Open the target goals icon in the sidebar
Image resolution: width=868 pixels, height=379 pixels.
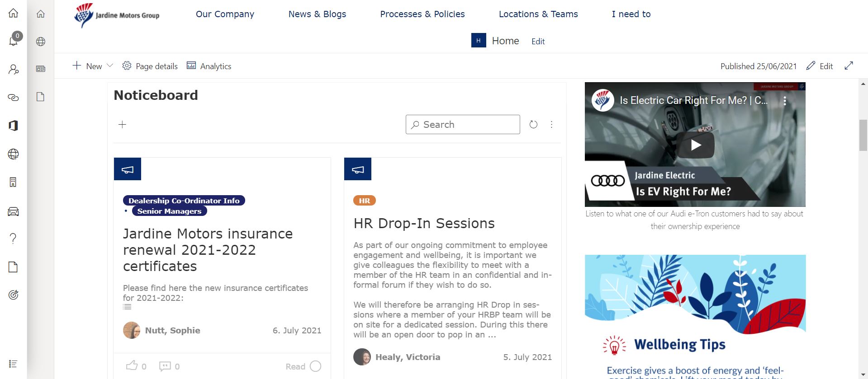point(14,295)
